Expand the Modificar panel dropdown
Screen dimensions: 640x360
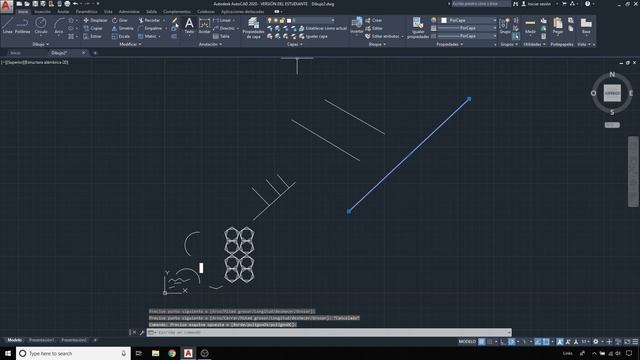click(x=130, y=44)
